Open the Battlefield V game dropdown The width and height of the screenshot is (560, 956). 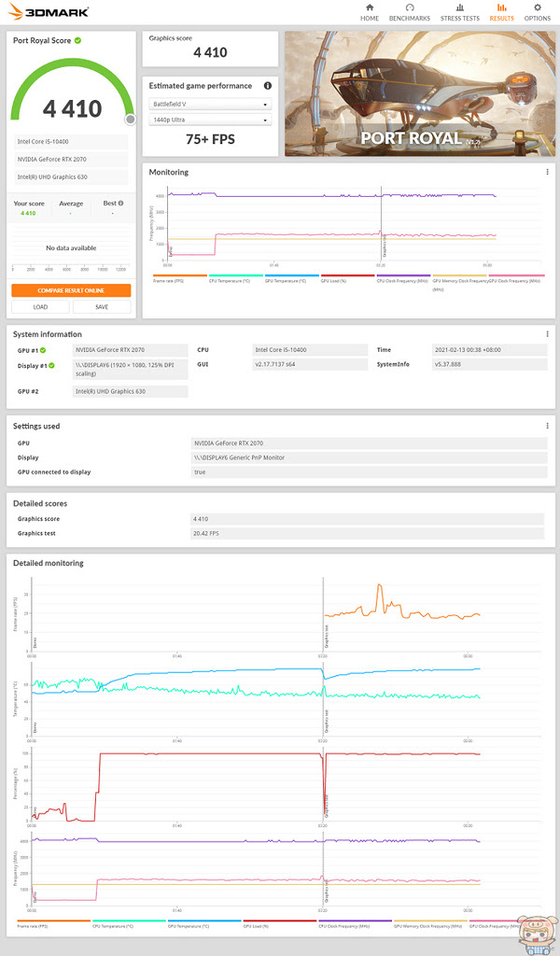pos(210,105)
